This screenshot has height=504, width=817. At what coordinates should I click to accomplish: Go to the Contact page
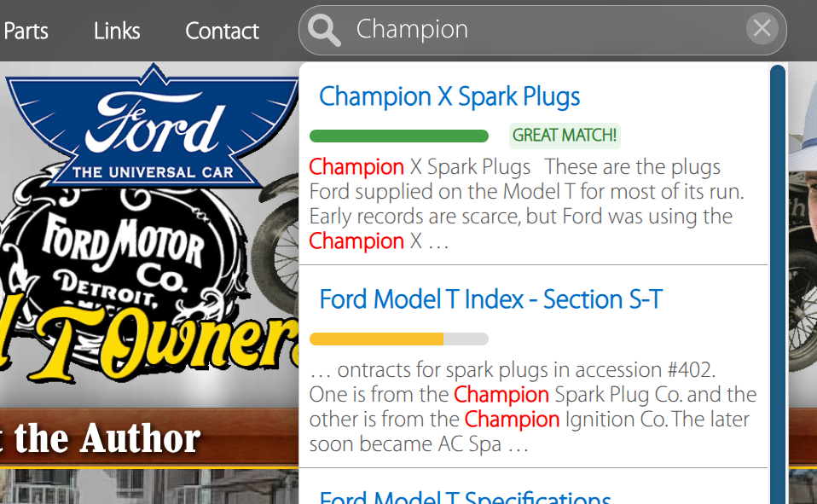click(222, 32)
